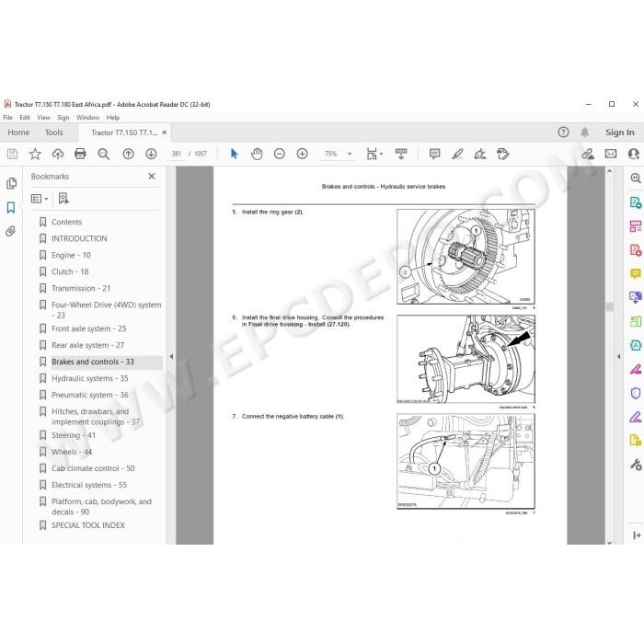Switch to the Tools tab
Image resolution: width=644 pixels, height=644 pixels.
[x=53, y=132]
